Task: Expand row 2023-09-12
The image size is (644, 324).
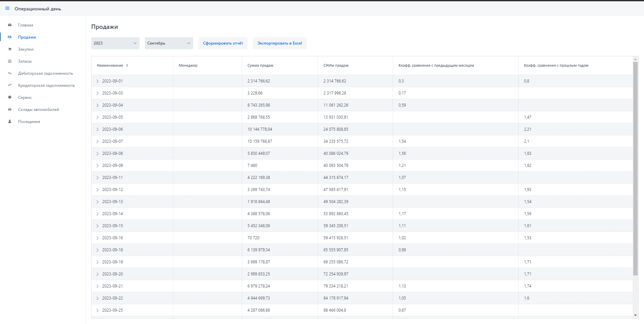Action: [98, 190]
